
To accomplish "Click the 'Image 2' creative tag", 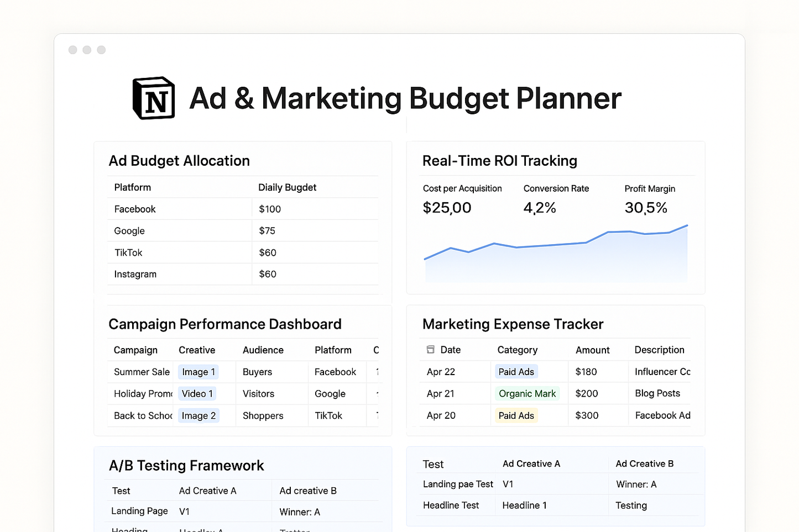I will point(198,415).
